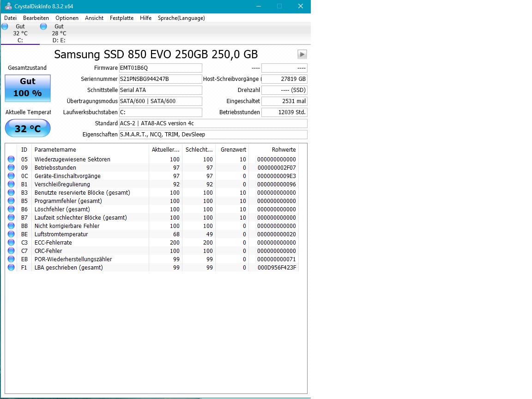The image size is (532, 399).
Task: Open the Bearbeiten menu
Action: coord(36,18)
